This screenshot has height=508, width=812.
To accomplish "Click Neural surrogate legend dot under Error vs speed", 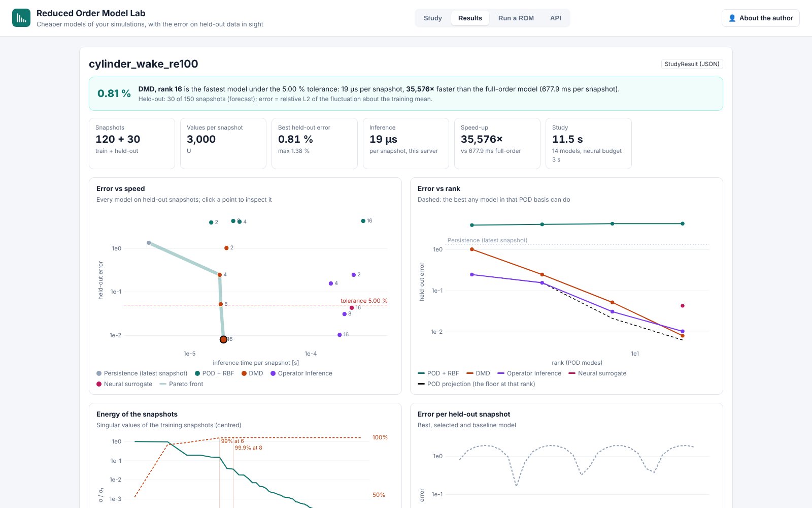I will 99,384.
